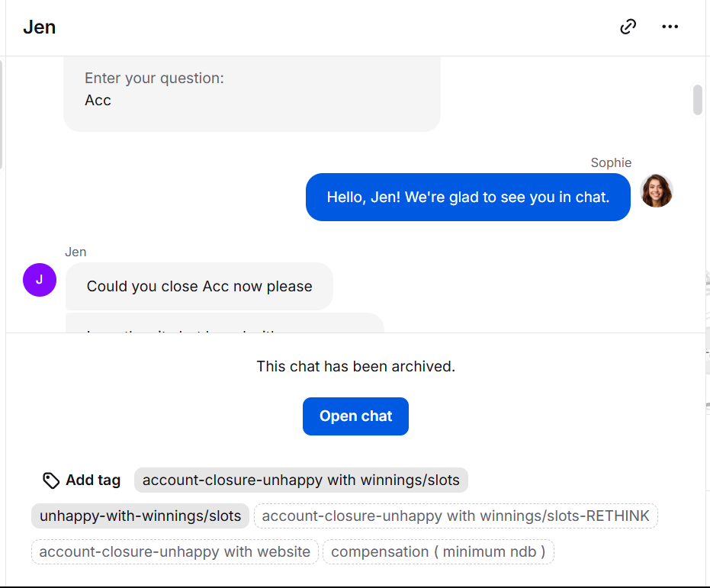
Task: Add the account-closure-unhappy with website tag
Action: click(175, 551)
